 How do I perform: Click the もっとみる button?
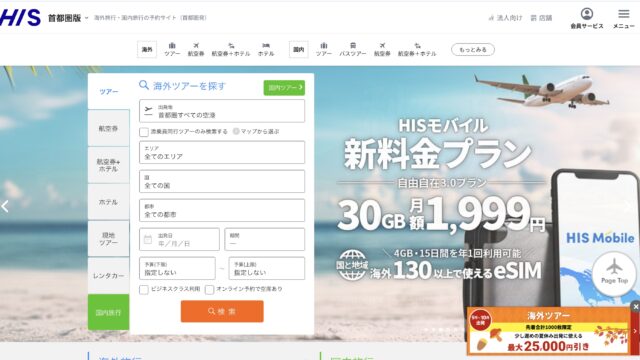(x=473, y=49)
